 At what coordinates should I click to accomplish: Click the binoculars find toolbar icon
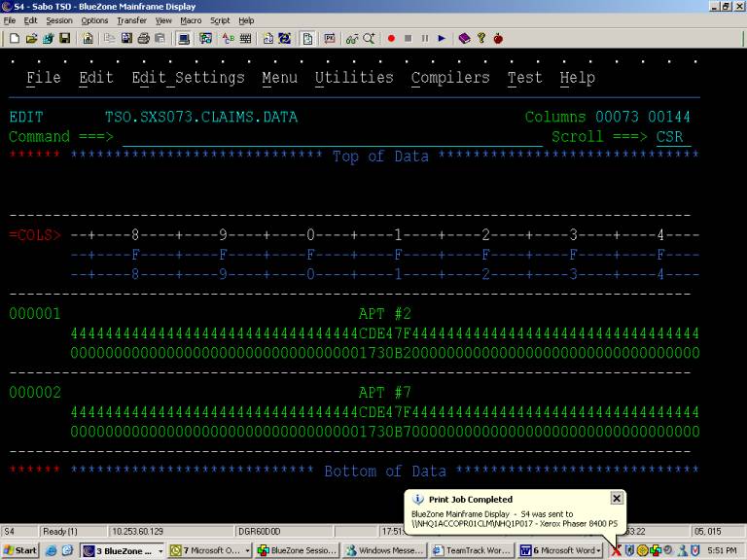351,39
